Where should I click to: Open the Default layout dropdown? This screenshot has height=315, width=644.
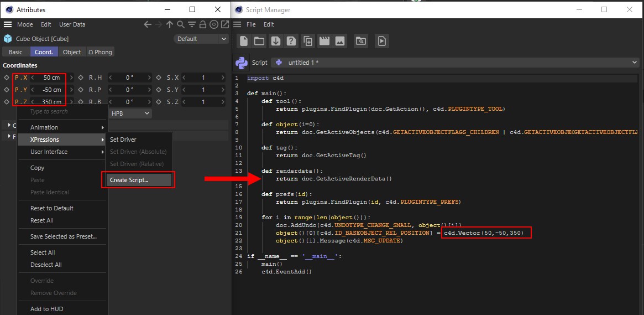click(201, 39)
